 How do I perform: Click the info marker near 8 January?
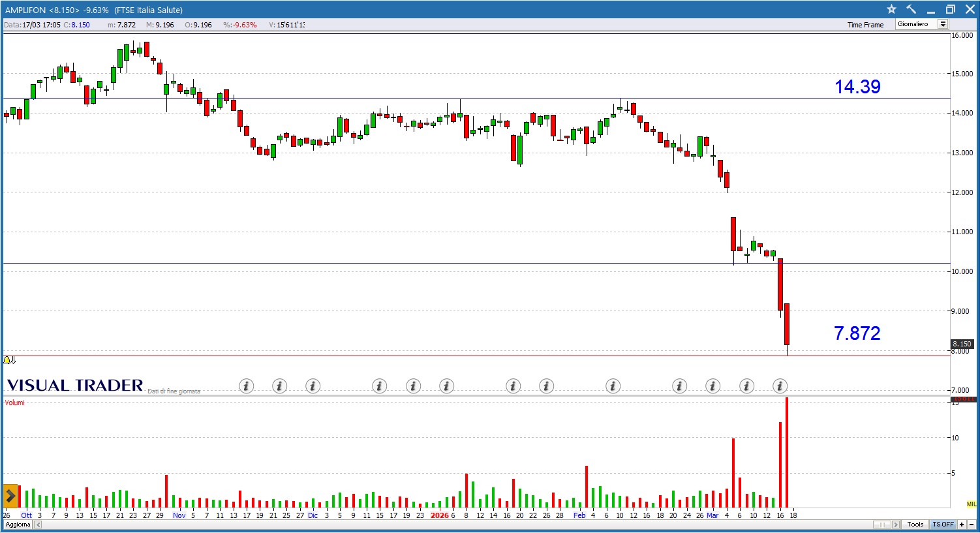coord(446,386)
